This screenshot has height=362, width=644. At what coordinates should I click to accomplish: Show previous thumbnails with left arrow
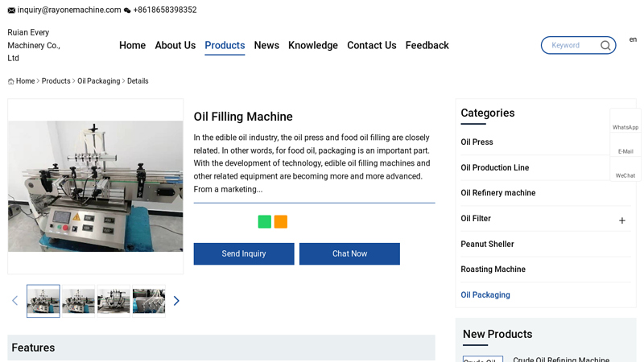14,301
